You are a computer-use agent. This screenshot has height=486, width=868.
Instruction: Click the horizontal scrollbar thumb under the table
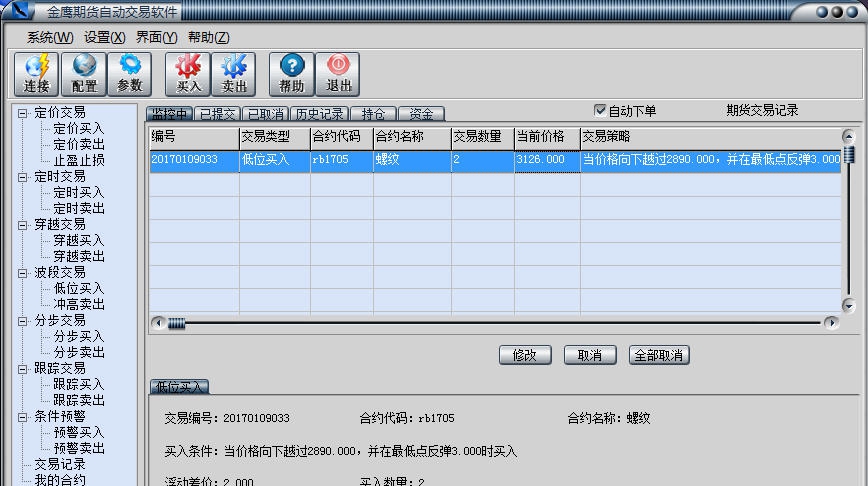[177, 323]
